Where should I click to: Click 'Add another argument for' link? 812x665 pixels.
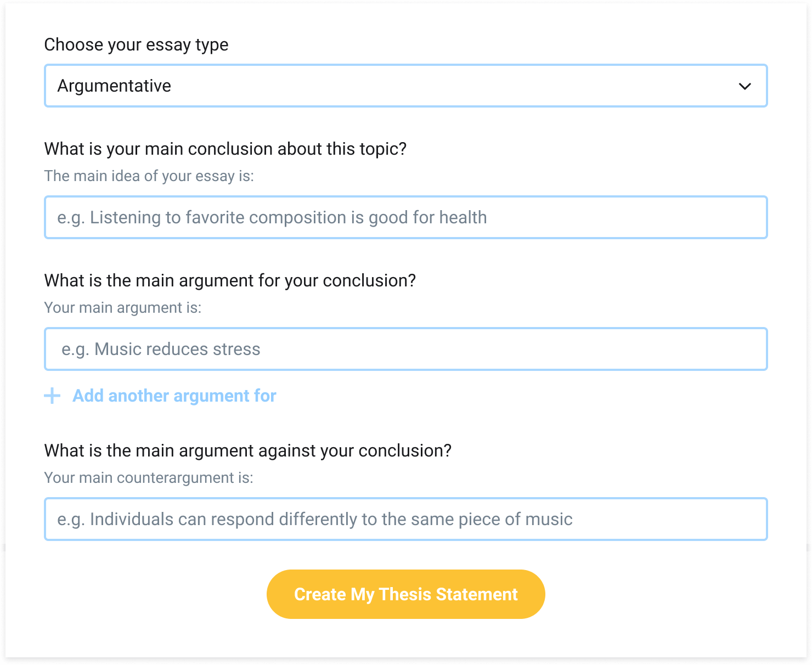click(x=174, y=396)
